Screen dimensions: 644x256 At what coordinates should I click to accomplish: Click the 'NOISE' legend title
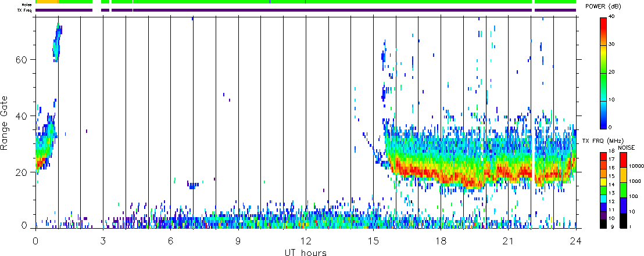627,147
